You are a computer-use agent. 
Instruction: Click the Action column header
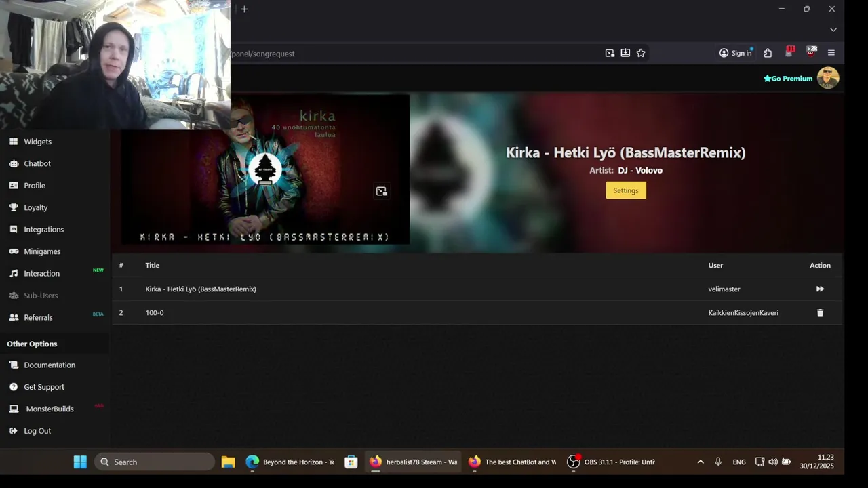(820, 265)
